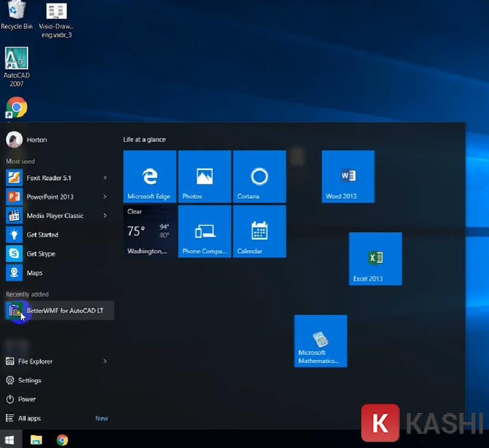Open the Word 2013 tile
The height and width of the screenshot is (448, 489).
[348, 177]
